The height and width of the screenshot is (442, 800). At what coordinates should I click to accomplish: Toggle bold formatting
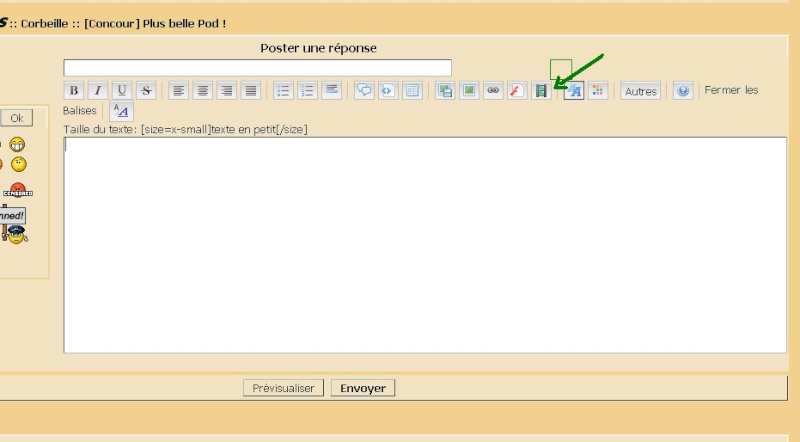tap(74, 91)
